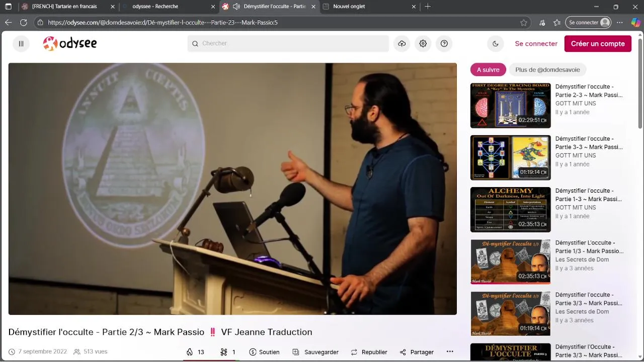Viewport: 644px width, 362px height.
Task: Select the A suivre tab
Action: 488,70
